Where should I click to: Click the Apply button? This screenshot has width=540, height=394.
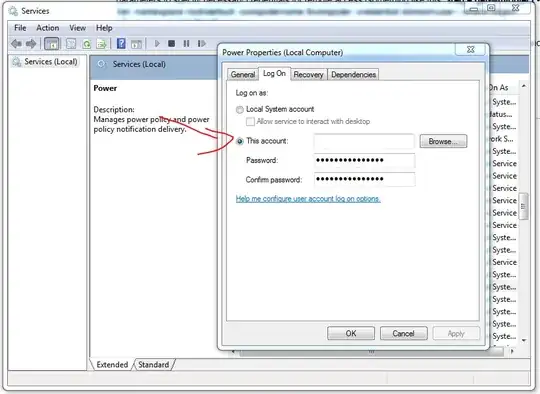(456, 333)
